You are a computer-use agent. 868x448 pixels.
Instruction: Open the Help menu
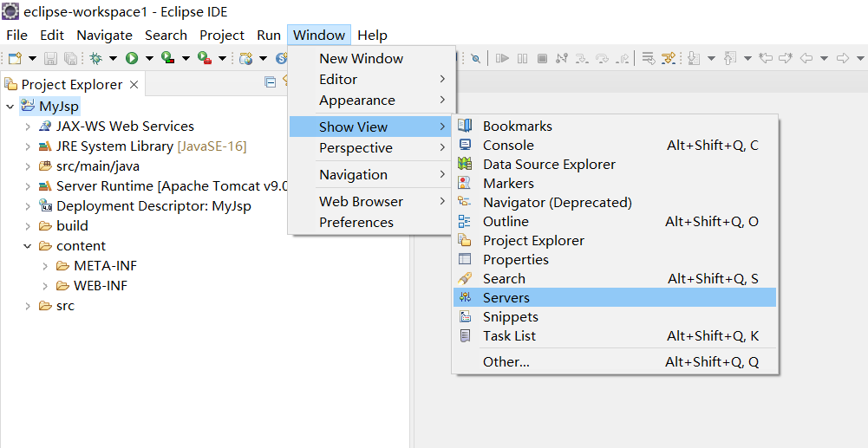372,36
